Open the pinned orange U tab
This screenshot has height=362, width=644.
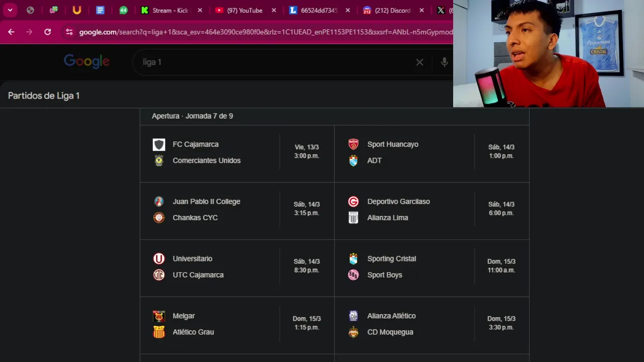click(77, 10)
